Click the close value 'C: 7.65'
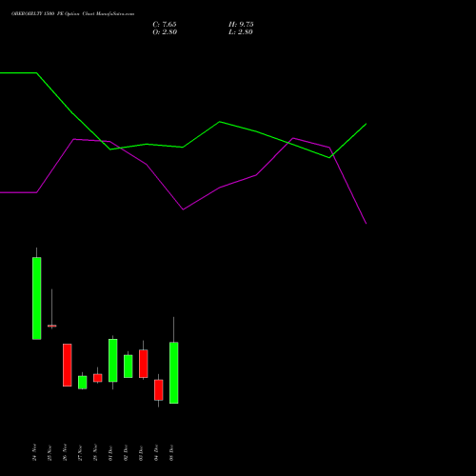 [165, 25]
